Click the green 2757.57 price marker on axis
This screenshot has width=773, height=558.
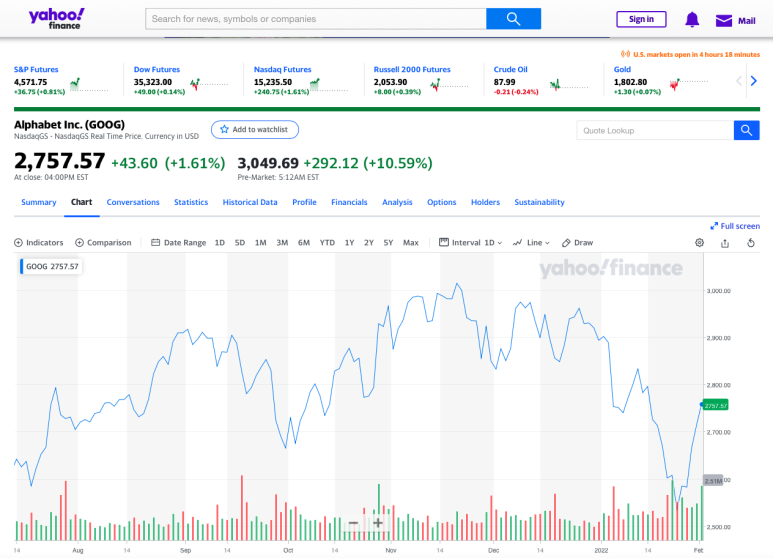(x=715, y=406)
